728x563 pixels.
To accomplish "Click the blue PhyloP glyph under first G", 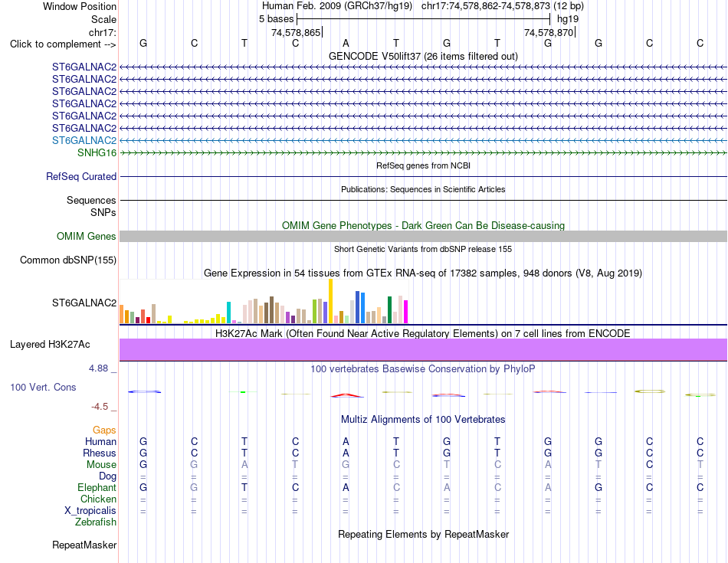I will (144, 391).
